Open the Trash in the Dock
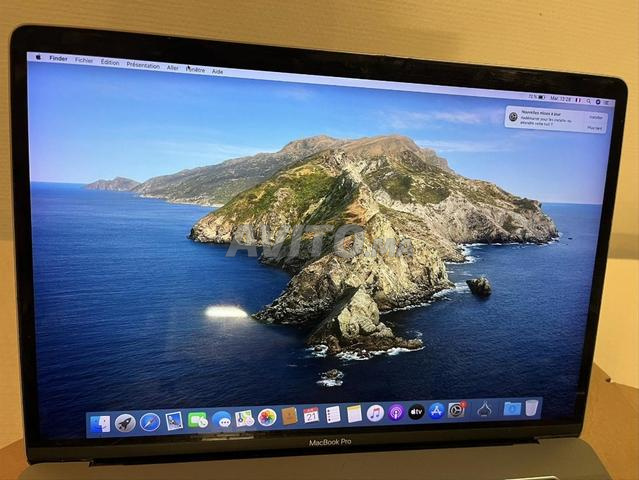 pyautogui.click(x=531, y=407)
